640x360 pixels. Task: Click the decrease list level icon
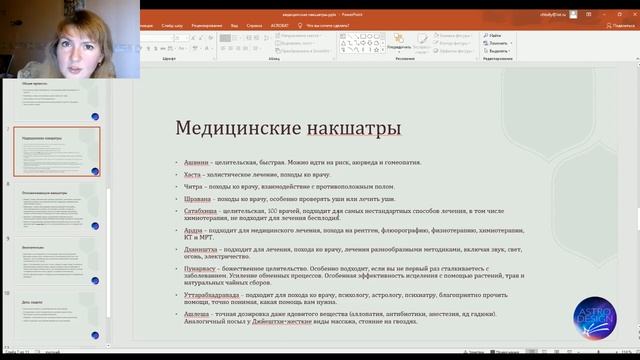(x=249, y=38)
